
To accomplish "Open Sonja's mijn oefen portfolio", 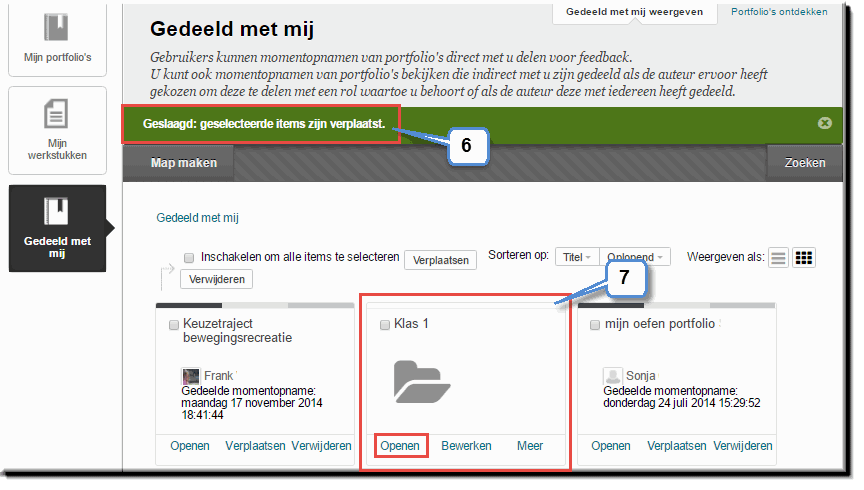I will point(611,445).
